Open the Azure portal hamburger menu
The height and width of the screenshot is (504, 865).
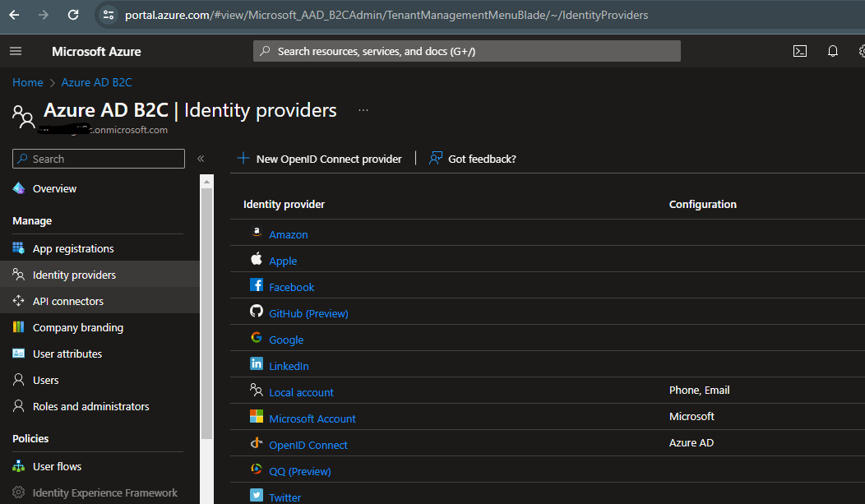16,51
